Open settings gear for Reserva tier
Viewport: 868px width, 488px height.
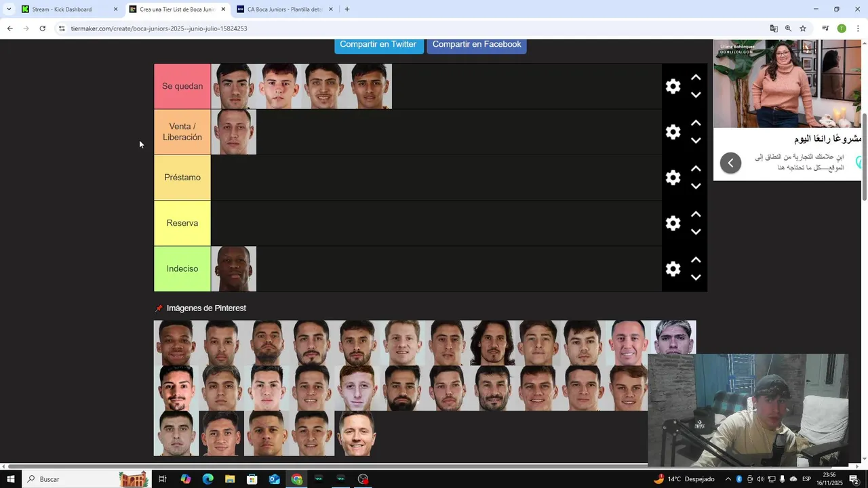(x=673, y=223)
